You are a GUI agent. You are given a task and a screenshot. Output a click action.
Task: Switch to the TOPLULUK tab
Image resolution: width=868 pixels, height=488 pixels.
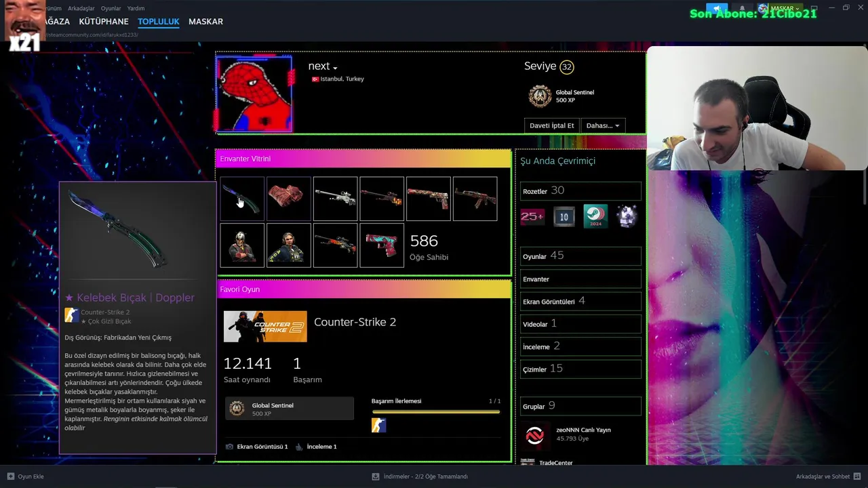pos(159,22)
